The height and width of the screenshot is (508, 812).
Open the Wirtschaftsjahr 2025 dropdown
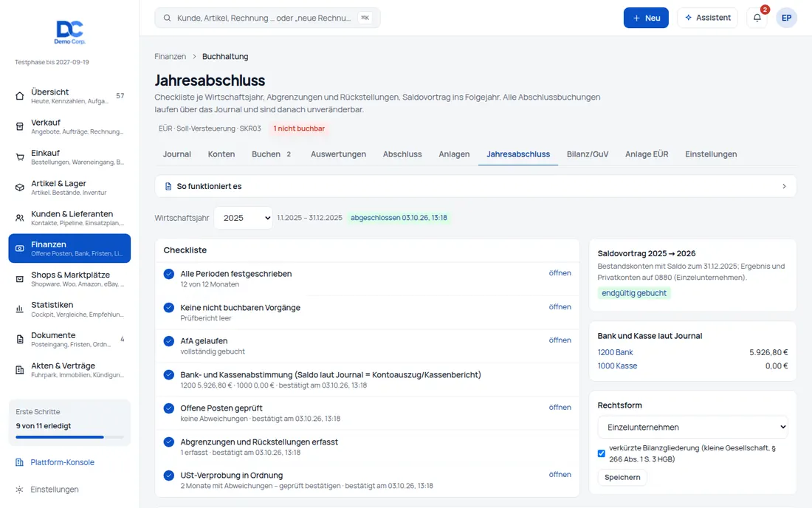pyautogui.click(x=244, y=218)
